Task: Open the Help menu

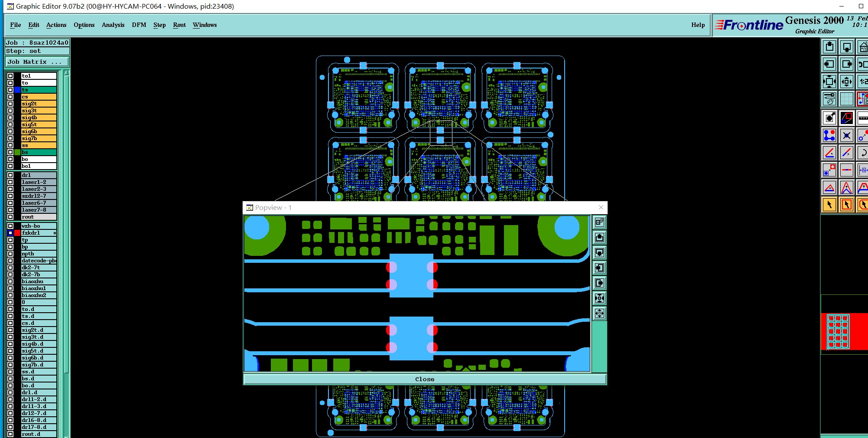Action: pos(698,25)
